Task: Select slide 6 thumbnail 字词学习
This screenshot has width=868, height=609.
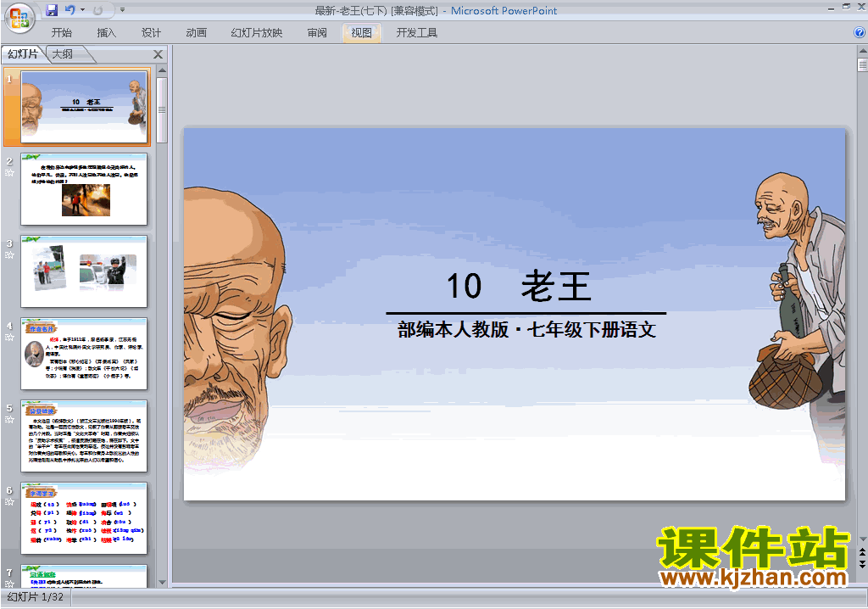Action: [84, 518]
